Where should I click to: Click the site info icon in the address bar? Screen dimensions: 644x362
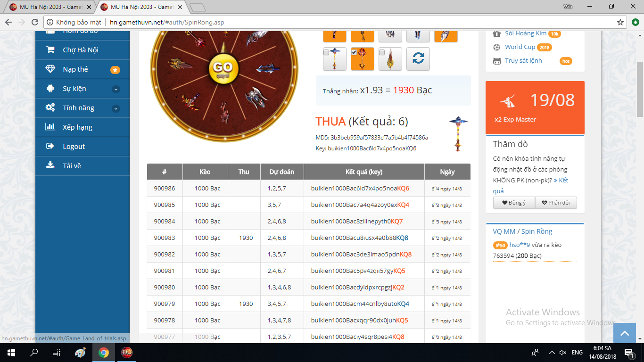coord(50,22)
